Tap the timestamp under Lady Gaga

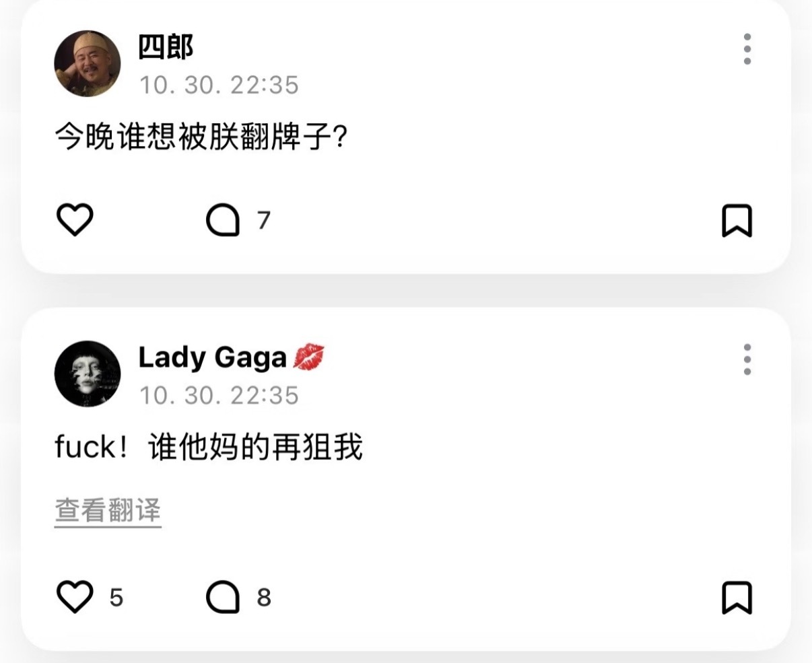click(219, 395)
